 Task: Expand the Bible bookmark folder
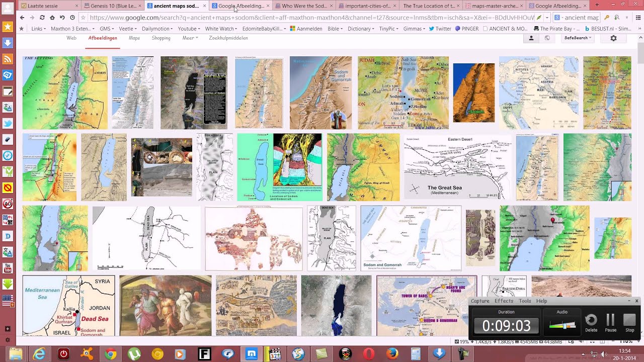pyautogui.click(x=335, y=29)
